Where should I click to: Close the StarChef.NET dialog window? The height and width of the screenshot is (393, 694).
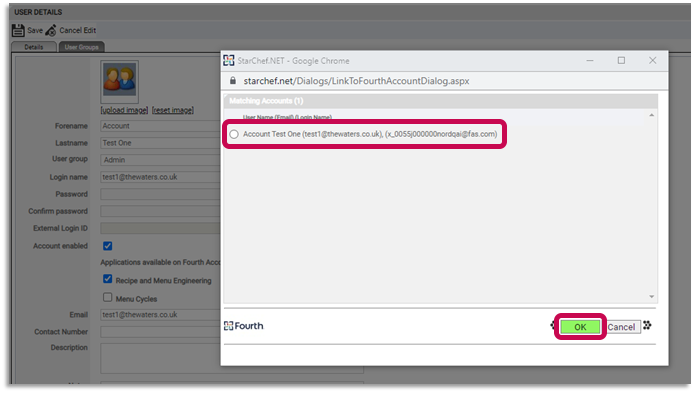(652, 61)
